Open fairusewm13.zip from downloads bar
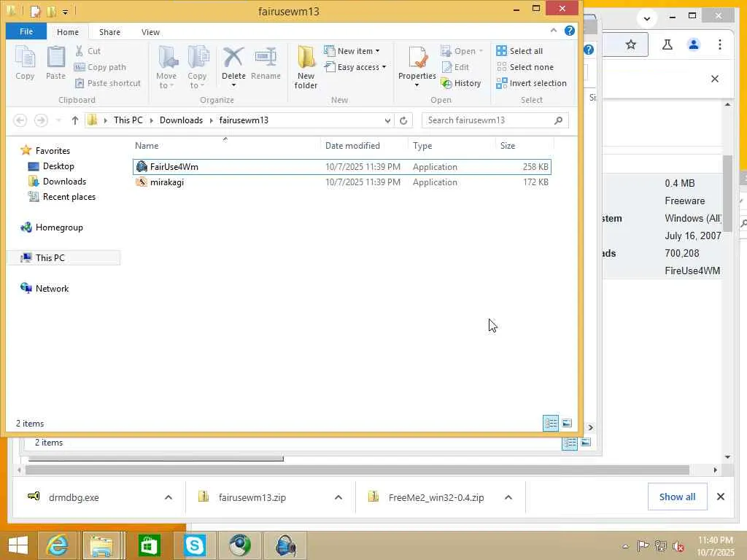Screen dimensions: 747x560 point(252,497)
